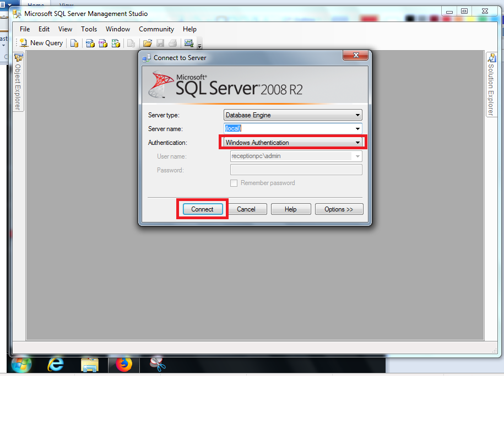Screen dimensions: 504x423
Task: Open the Database Engine Query icon
Action: pos(75,43)
